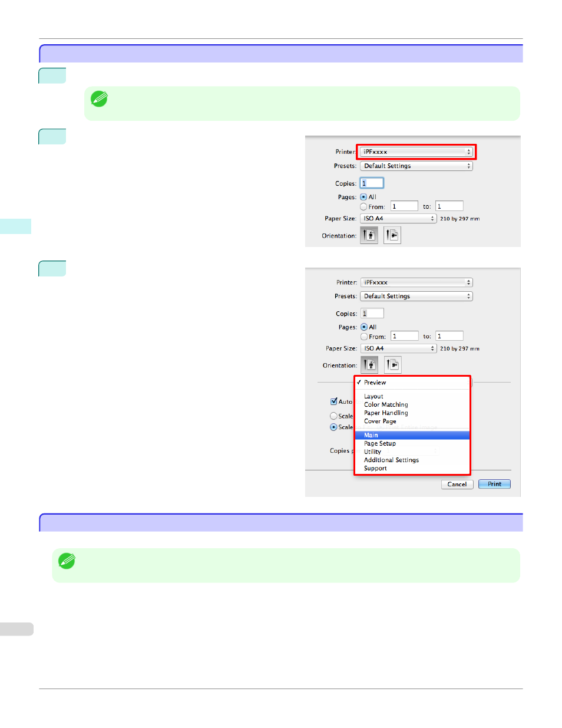The width and height of the screenshot is (562, 728).
Task: Expand ISO A4 Paper Size dropdown in lower dialog
Action: (x=398, y=349)
